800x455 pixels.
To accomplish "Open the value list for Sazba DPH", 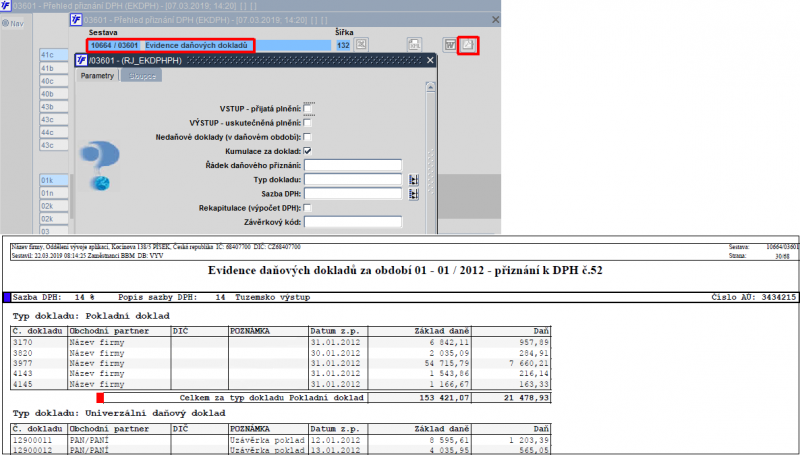I will click(414, 194).
